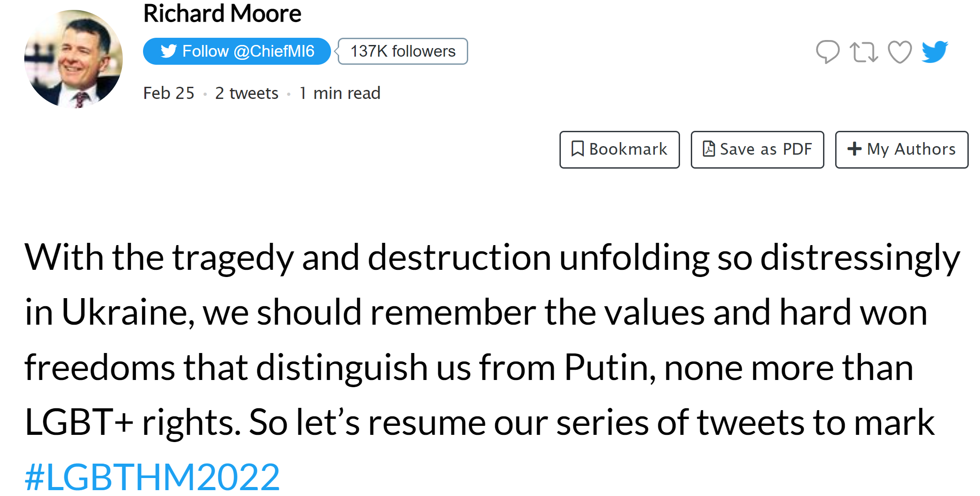Open the #LGBTHM2022 hashtag link

[x=152, y=477]
